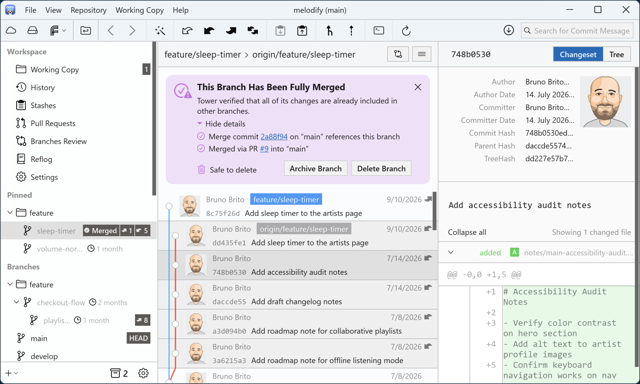
Task: Open the View menu
Action: [53, 10]
